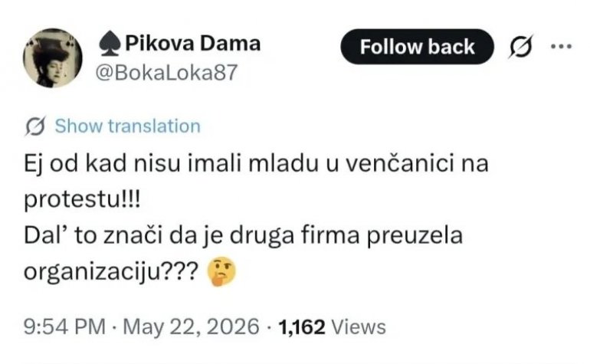
Task: Open the three-dot more options menu
Action: [x=561, y=47]
